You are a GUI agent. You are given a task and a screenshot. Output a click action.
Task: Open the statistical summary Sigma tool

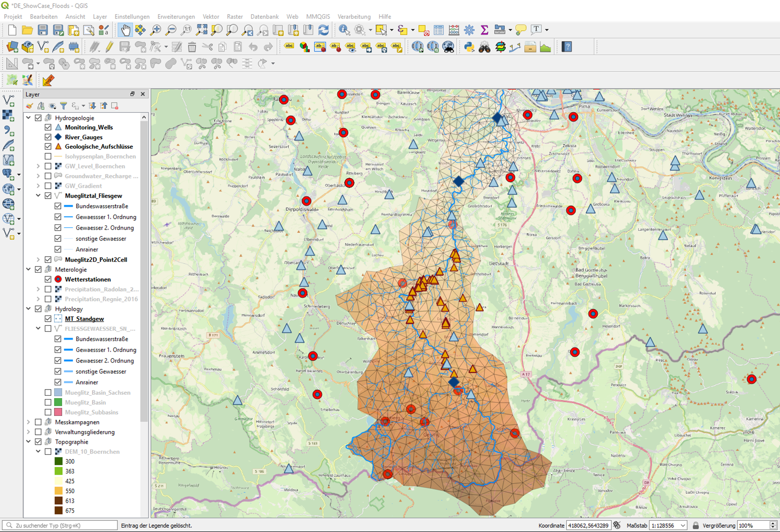(x=484, y=30)
